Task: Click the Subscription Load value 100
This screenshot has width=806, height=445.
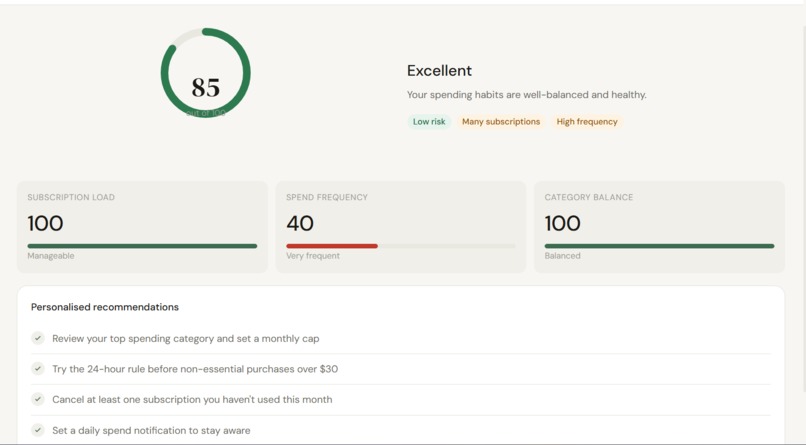Action: (x=45, y=224)
